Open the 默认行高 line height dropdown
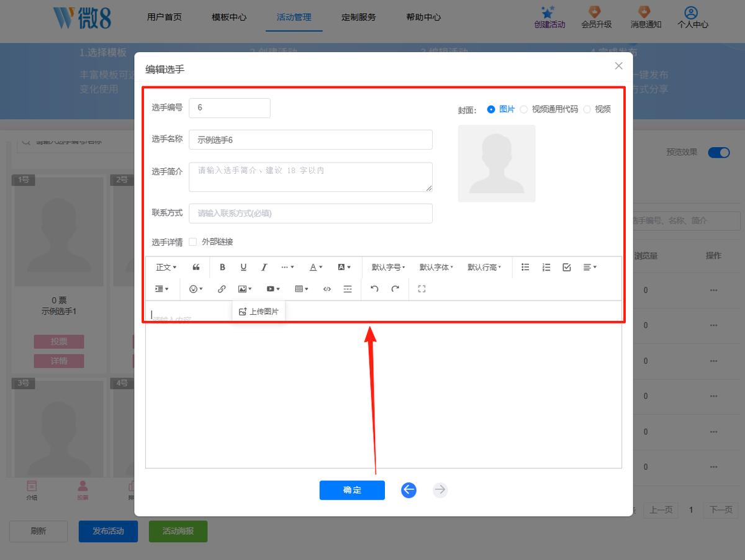 (x=484, y=268)
